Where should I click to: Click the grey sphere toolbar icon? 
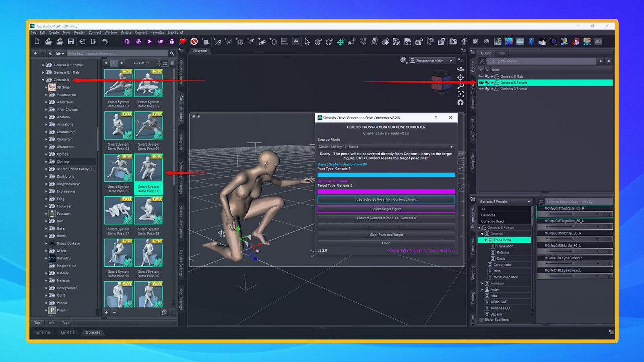(x=475, y=41)
